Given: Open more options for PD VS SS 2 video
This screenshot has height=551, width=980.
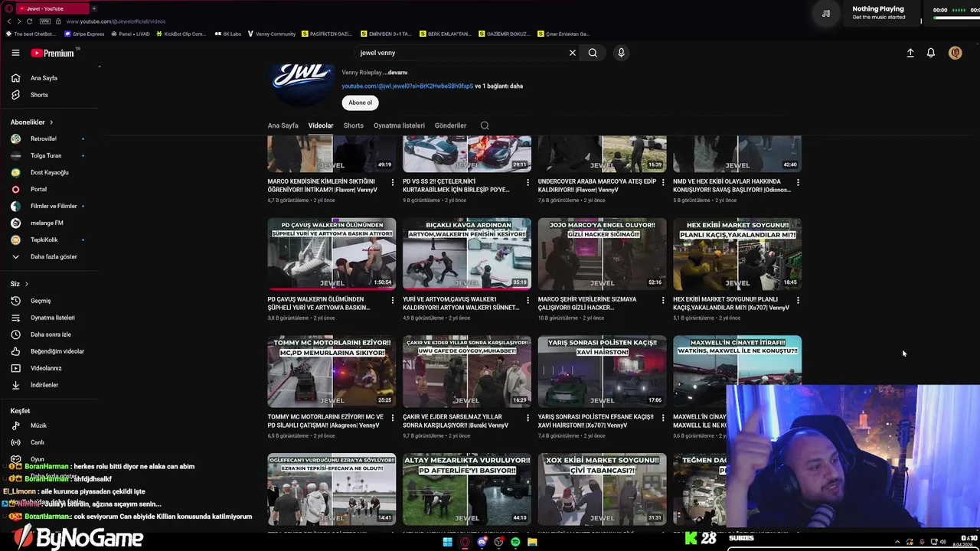Looking at the screenshot, I should pyautogui.click(x=528, y=183).
